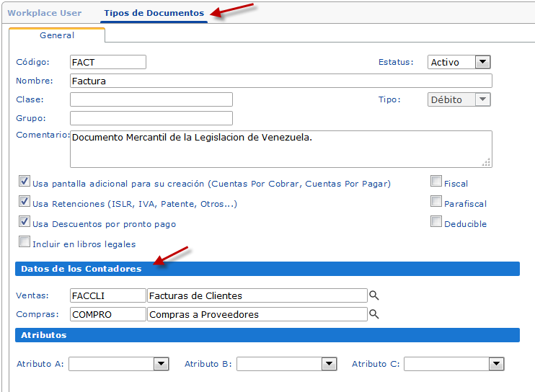535x392 pixels.
Task: Expand the Atributo B dropdown
Action: [x=287, y=364]
